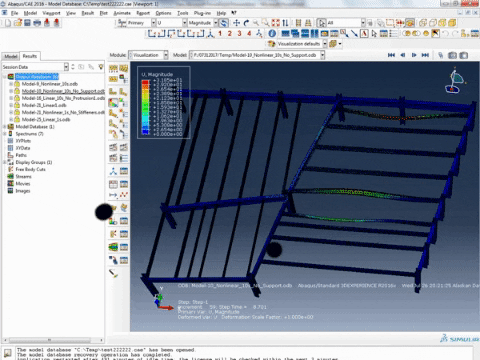
Task: Open the Visualization defaults dropdown
Action: (325, 44)
